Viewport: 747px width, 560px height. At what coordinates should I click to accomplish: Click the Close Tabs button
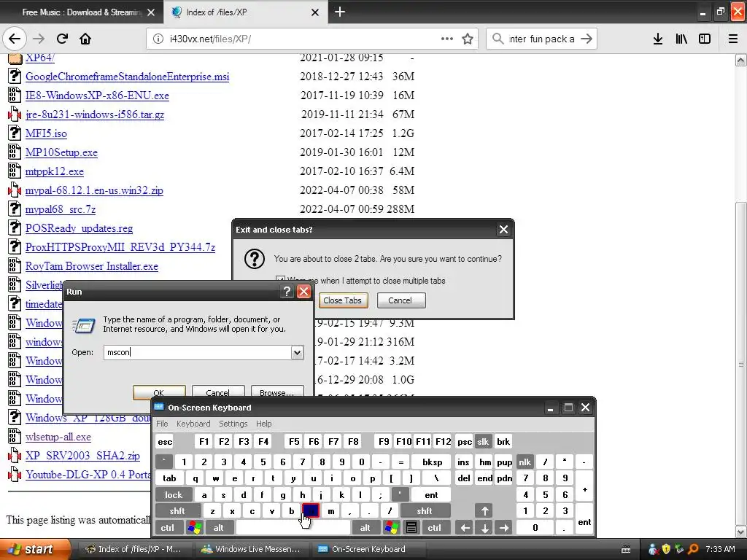pos(343,300)
